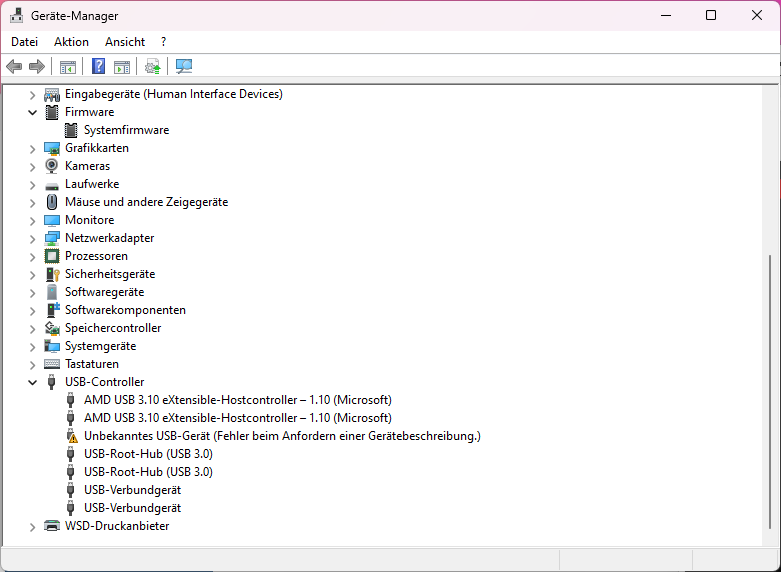Select the Unbekanntes USB-Gerät entry

point(282,436)
